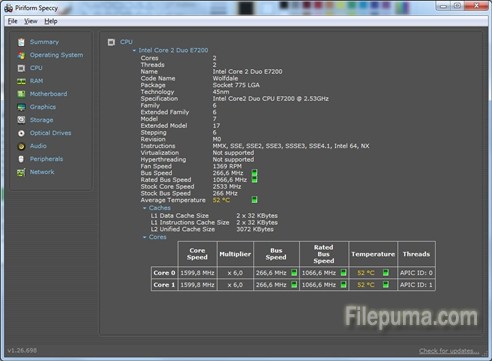Click the CPU section header chip icon
Viewport: 492px width, 361px height.
point(111,42)
